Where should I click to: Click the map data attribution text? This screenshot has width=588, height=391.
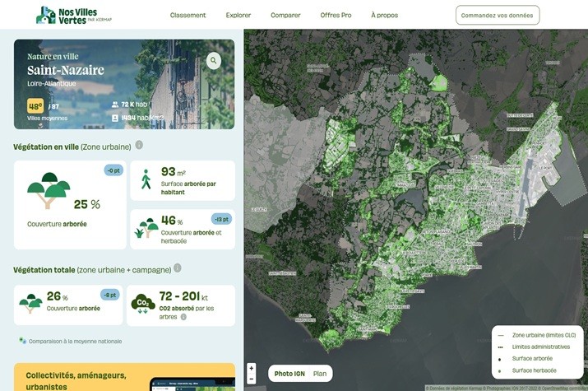coord(507,388)
